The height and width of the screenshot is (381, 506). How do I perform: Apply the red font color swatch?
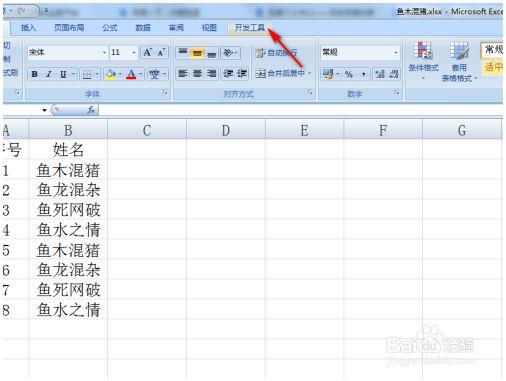(131, 74)
